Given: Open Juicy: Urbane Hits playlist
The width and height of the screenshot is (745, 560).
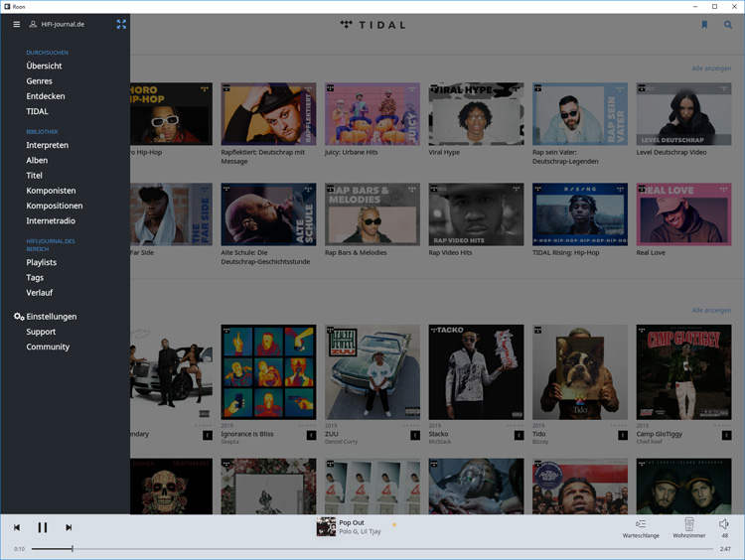Looking at the screenshot, I should [x=372, y=114].
